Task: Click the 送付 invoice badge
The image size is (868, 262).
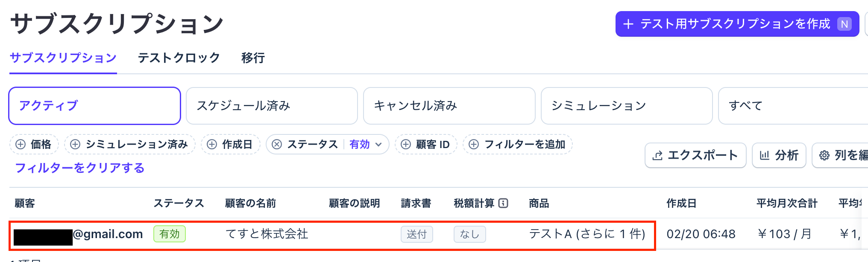Action: [x=416, y=234]
